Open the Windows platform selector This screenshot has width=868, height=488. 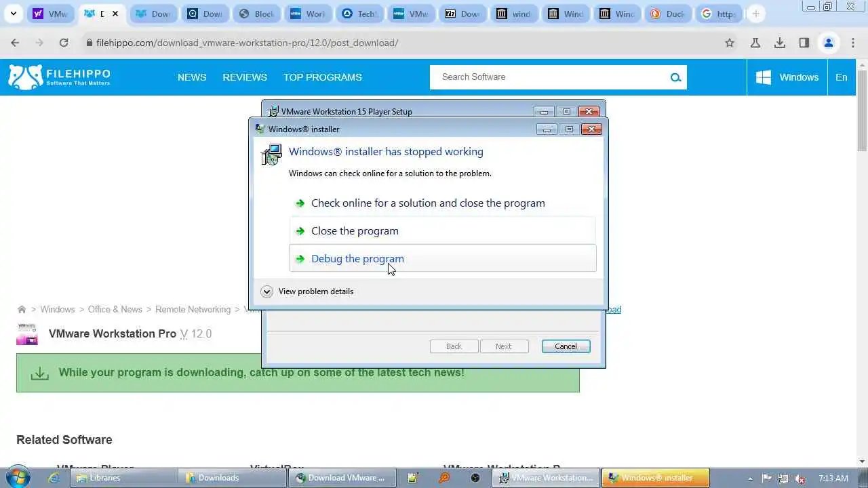(x=787, y=77)
